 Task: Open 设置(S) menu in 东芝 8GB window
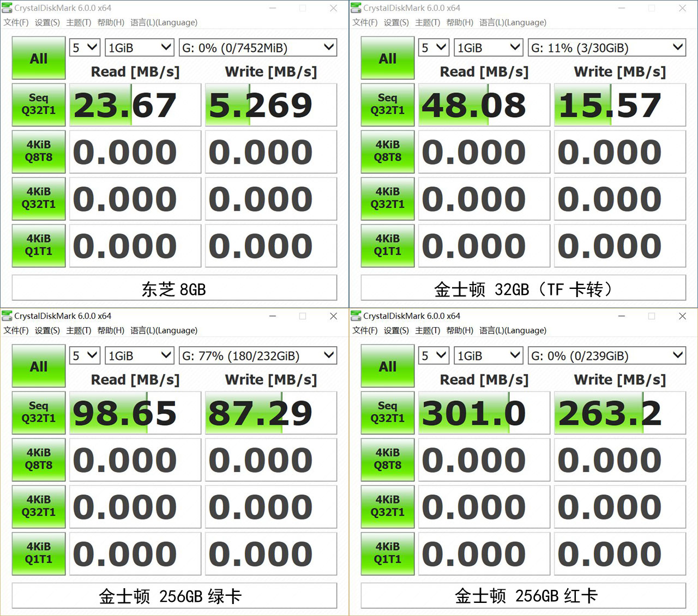pos(47,22)
